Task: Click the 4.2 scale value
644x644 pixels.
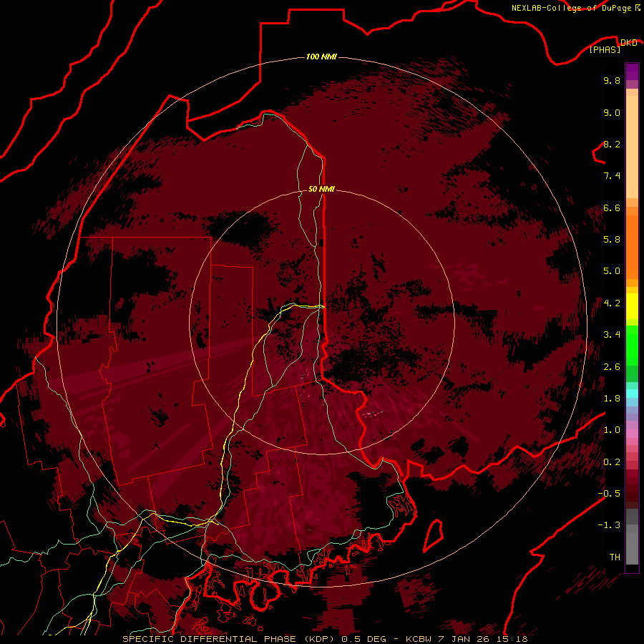Action: tap(612, 303)
